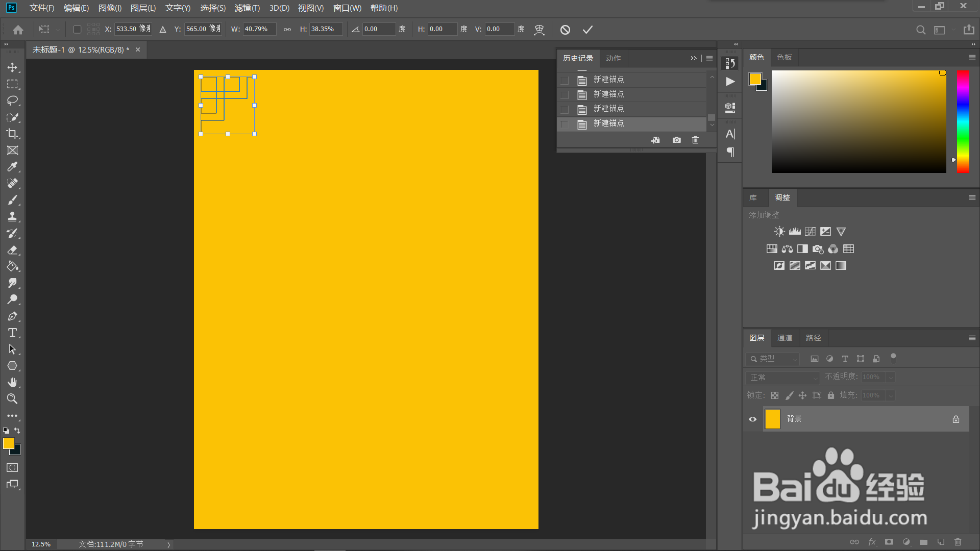Switch to the 色板 tab
The width and height of the screenshot is (980, 551).
784,57
